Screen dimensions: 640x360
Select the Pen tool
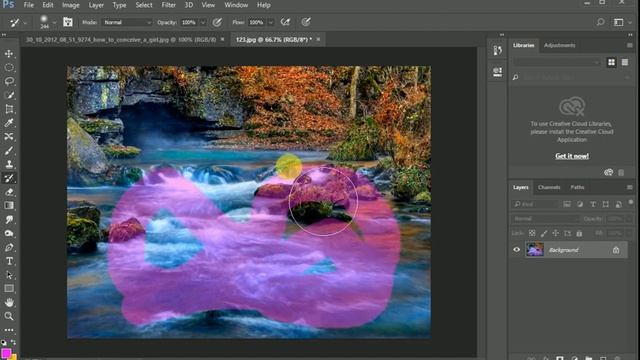click(x=9, y=247)
